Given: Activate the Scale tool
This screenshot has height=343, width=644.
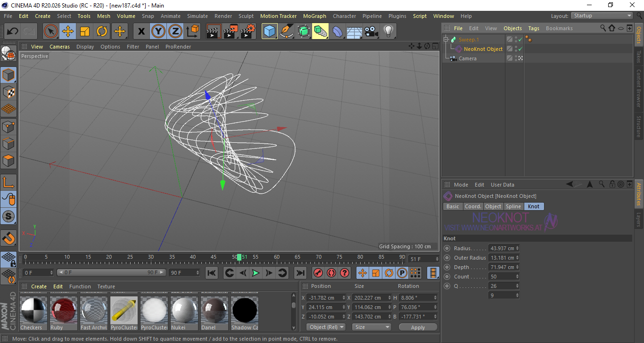Looking at the screenshot, I should (85, 32).
